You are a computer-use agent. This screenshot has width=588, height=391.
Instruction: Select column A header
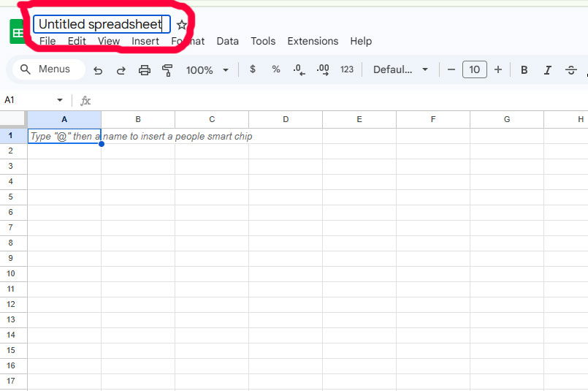(x=64, y=119)
